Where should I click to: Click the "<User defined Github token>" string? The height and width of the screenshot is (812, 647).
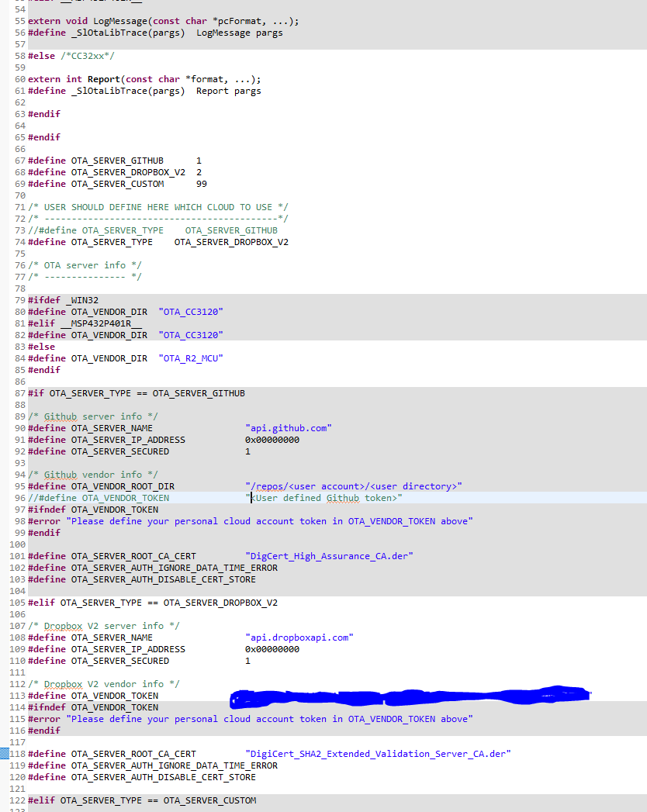(x=323, y=498)
